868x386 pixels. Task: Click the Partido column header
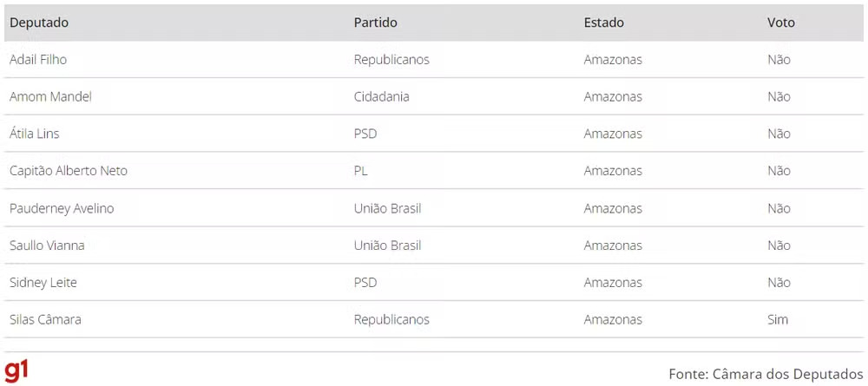pos(375,23)
